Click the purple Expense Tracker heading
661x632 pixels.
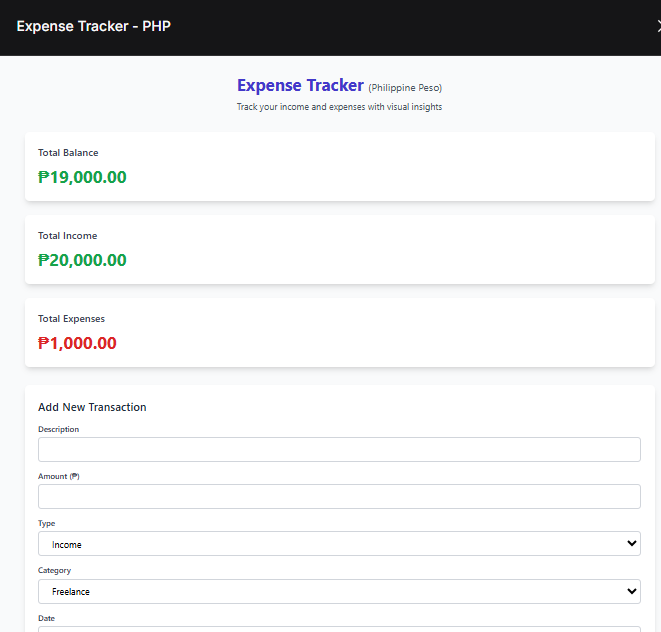coord(300,86)
